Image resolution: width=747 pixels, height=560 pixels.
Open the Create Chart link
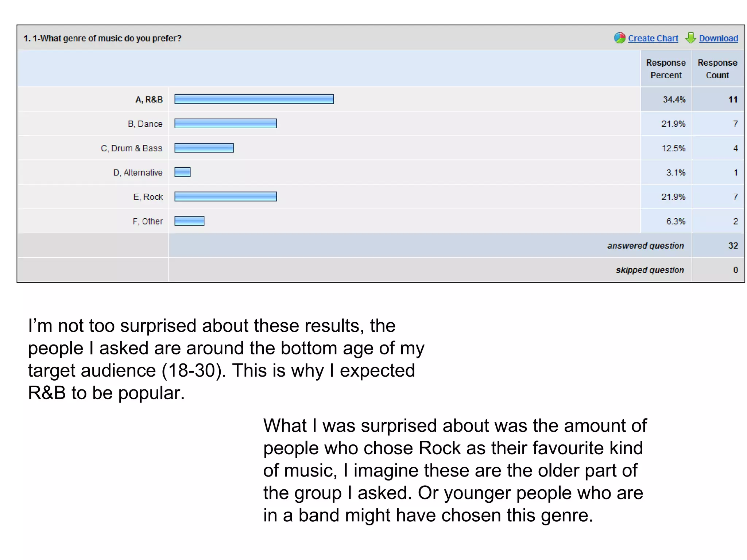pyautogui.click(x=653, y=38)
